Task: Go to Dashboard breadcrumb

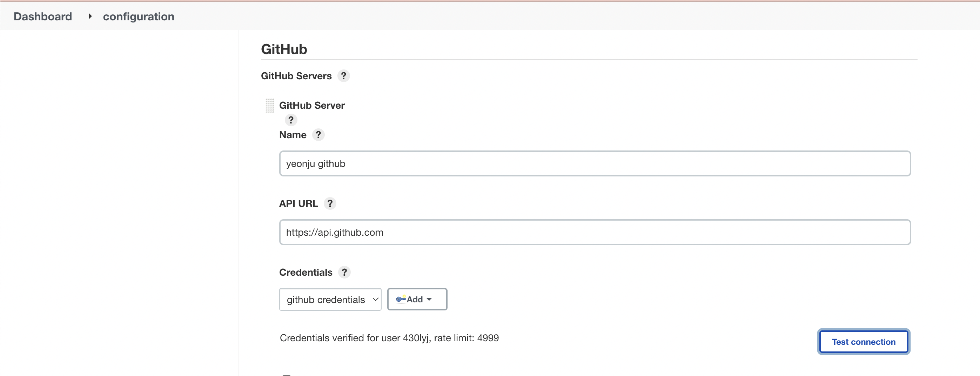Action: 42,16
